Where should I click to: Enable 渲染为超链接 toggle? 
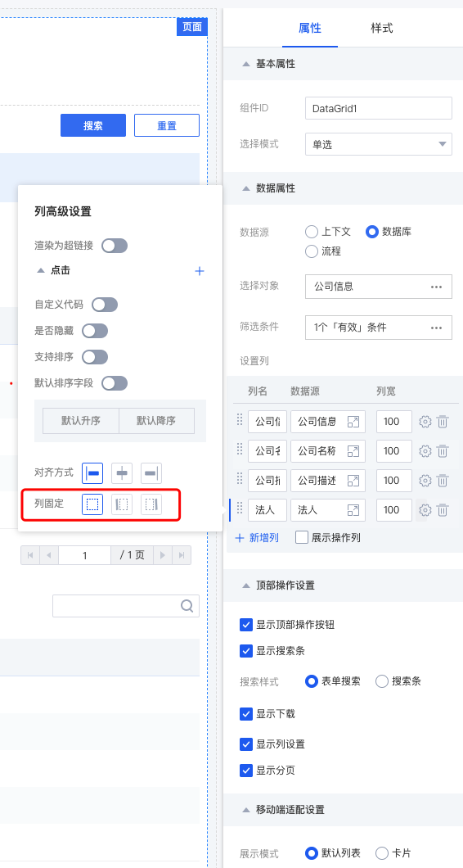tap(115, 246)
